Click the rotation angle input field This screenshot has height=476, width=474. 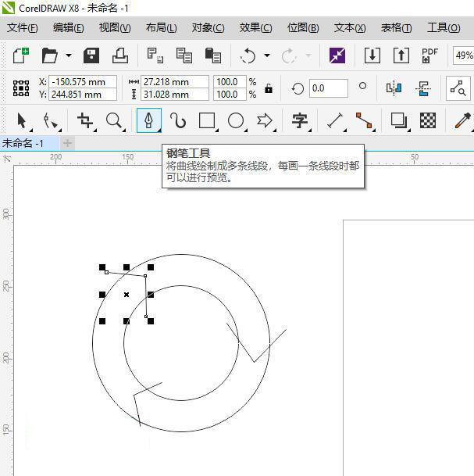tap(328, 88)
